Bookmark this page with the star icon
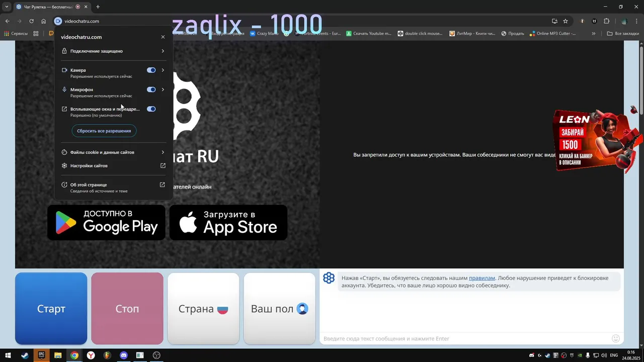This screenshot has height=362, width=644. click(x=566, y=21)
